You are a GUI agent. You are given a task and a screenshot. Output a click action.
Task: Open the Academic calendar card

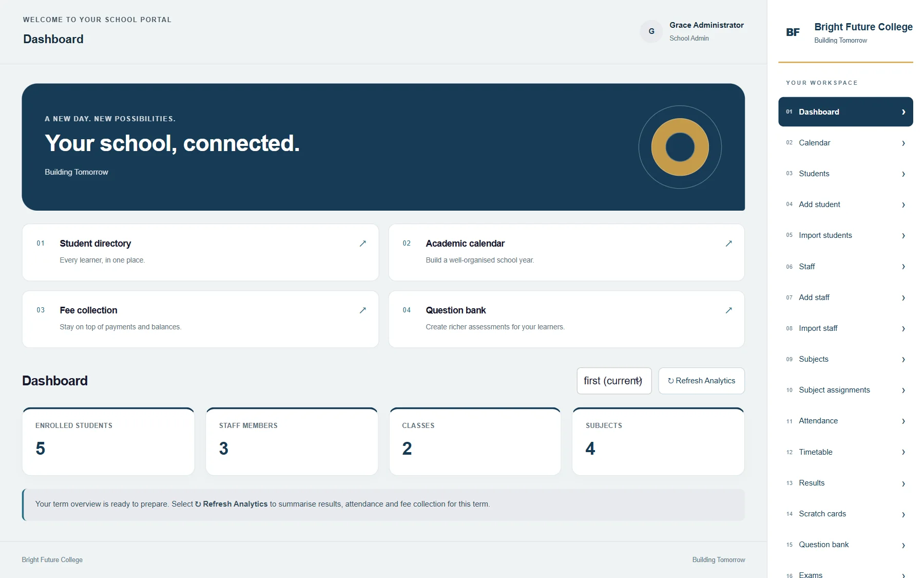pos(566,252)
